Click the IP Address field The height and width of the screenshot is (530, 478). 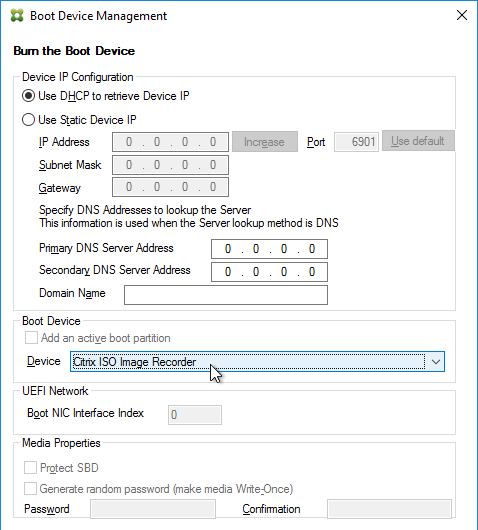point(170,142)
